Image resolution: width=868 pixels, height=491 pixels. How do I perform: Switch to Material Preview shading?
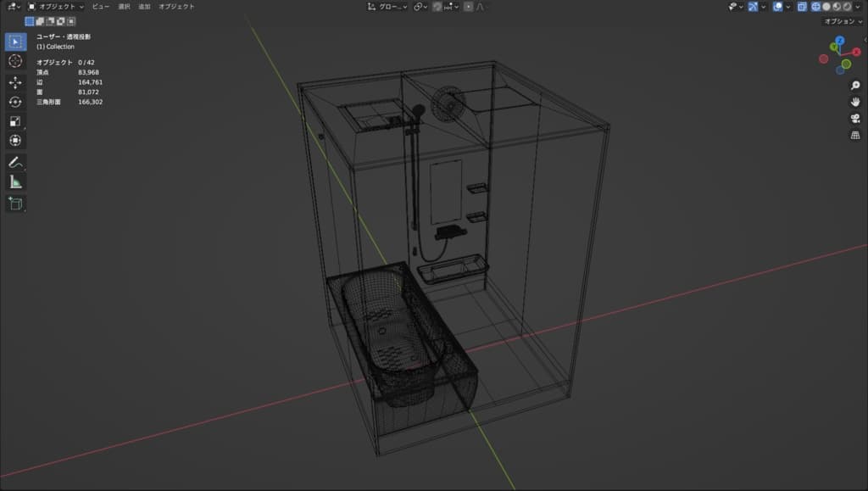tap(837, 7)
